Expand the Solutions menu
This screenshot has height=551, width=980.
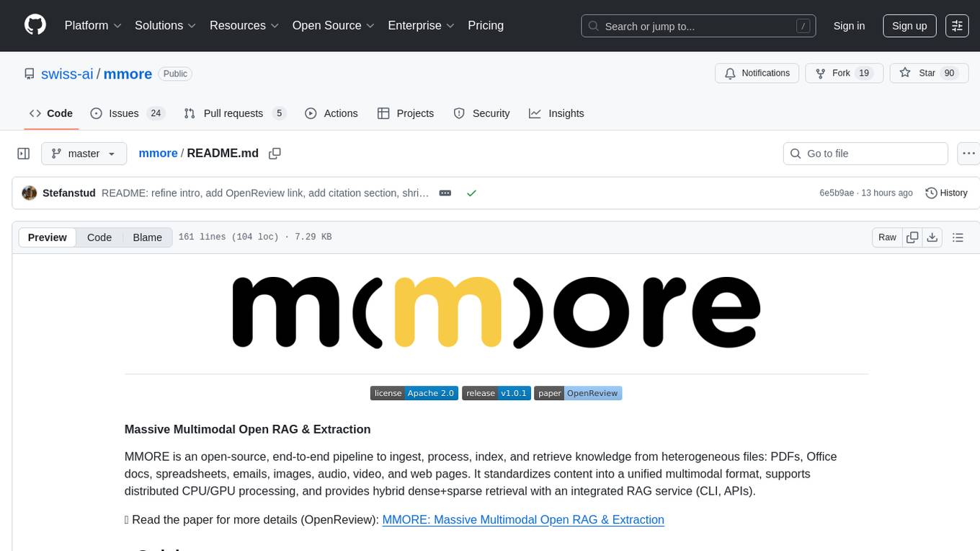pos(166,25)
